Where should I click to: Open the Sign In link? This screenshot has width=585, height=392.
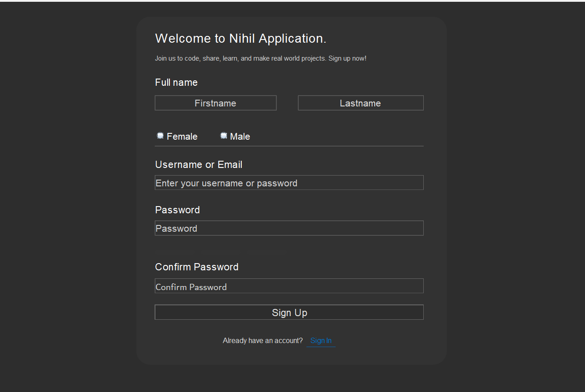tap(321, 341)
